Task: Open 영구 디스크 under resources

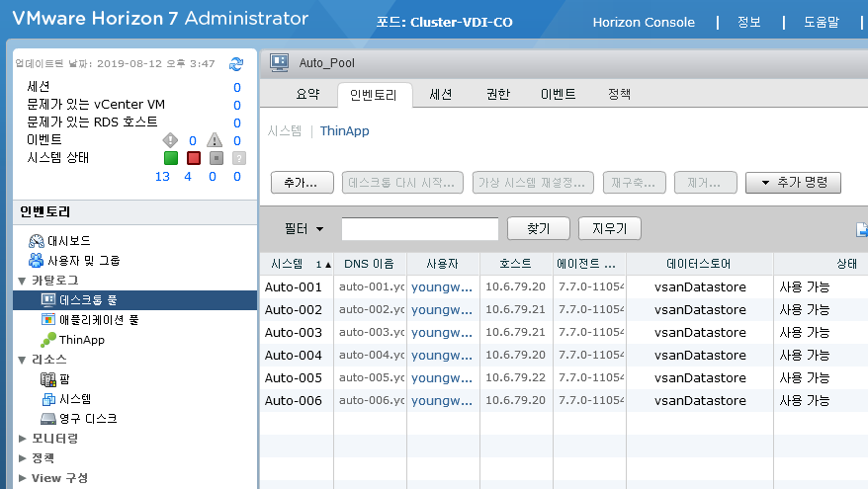Action: click(79, 419)
